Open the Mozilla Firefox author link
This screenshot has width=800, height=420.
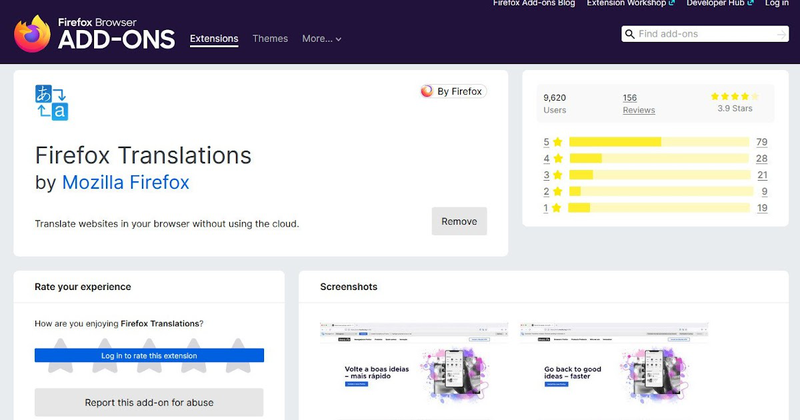(x=125, y=183)
